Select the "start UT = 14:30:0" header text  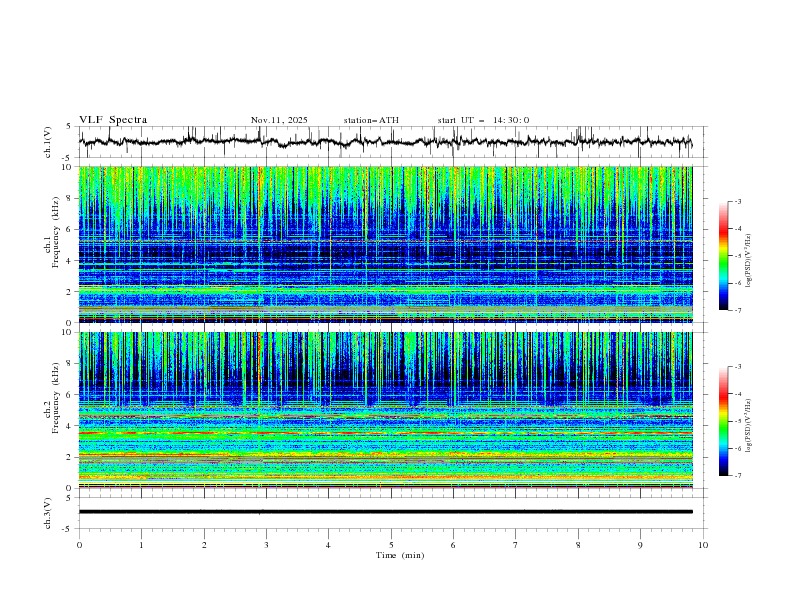click(x=483, y=120)
